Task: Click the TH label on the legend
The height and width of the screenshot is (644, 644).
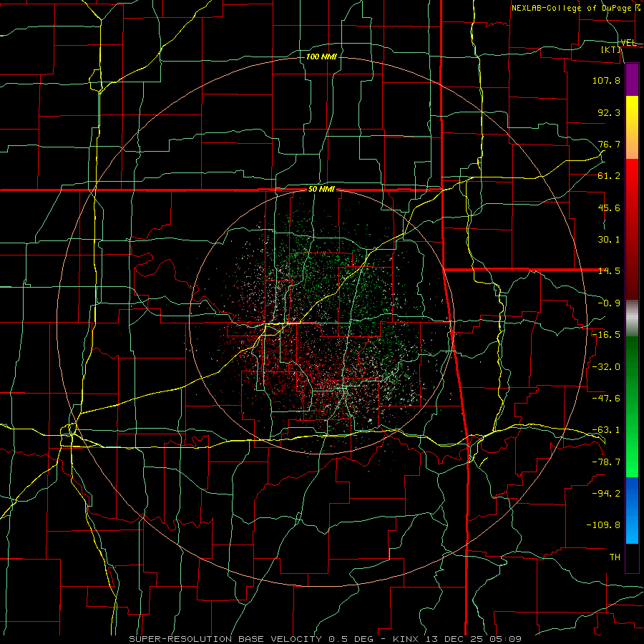Action: [615, 557]
